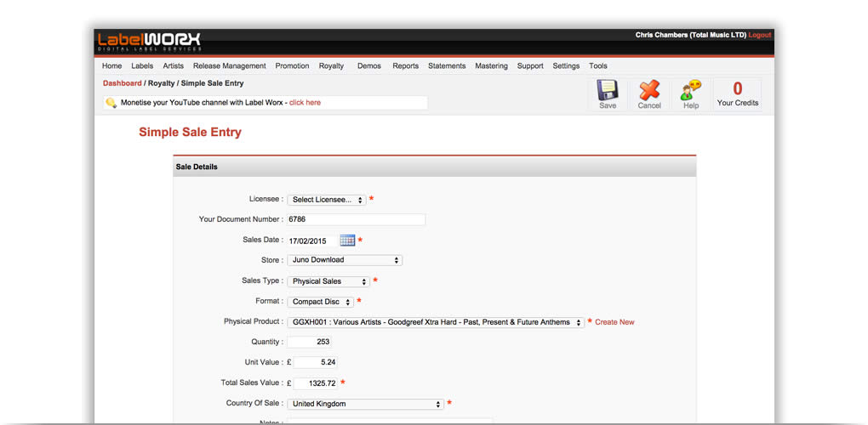868x425 pixels.
Task: Click the Total Sales Value field
Action: coord(315,383)
